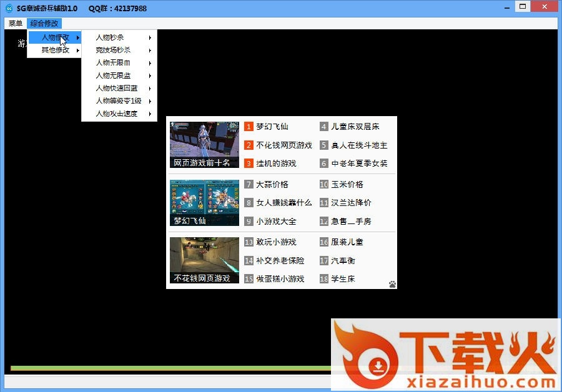Click the 不花钱网页游戏 thumbnail image
The image size is (562, 392).
tap(204, 260)
